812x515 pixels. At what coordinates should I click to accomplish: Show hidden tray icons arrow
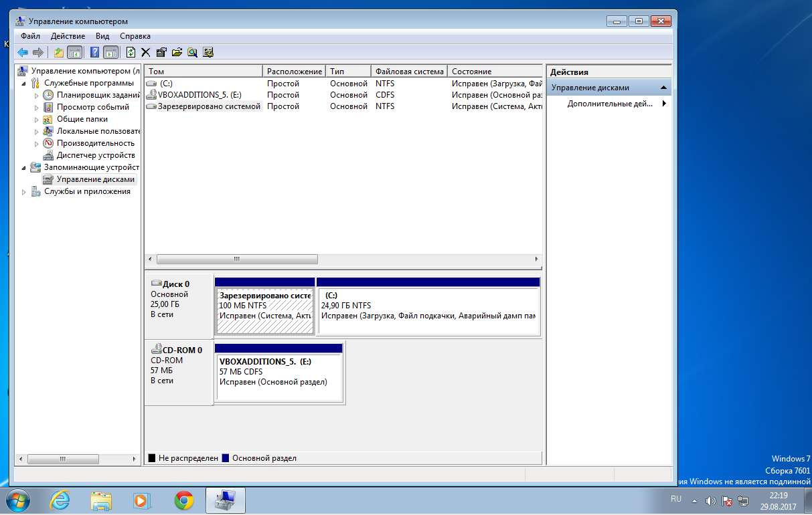[x=694, y=501]
